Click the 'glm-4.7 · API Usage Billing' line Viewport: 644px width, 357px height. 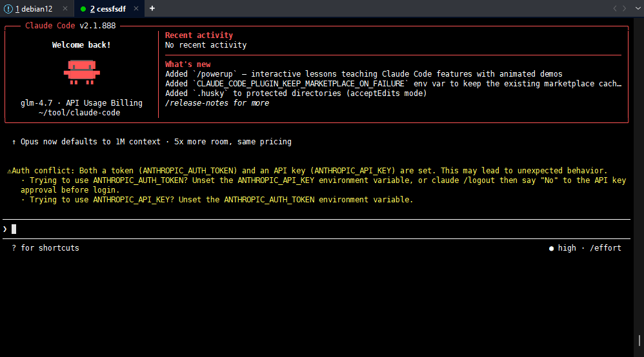point(81,103)
